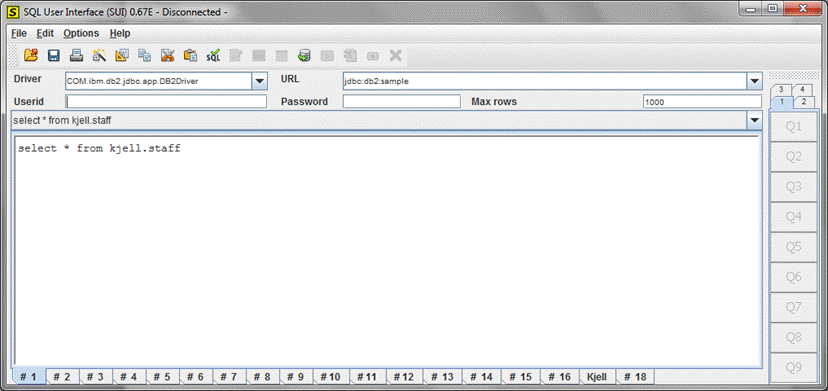Viewport: 828px width, 391px height.
Task: Click the greyed-out X toolbar icon
Action: pyautogui.click(x=396, y=55)
